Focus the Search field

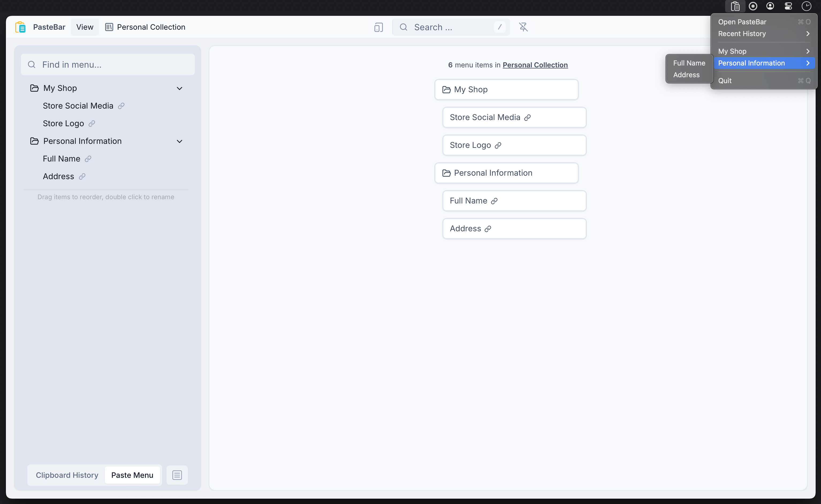[451, 27]
